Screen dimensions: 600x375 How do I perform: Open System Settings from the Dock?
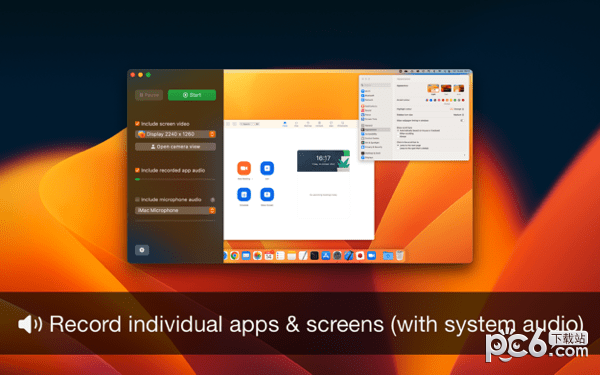(x=337, y=256)
